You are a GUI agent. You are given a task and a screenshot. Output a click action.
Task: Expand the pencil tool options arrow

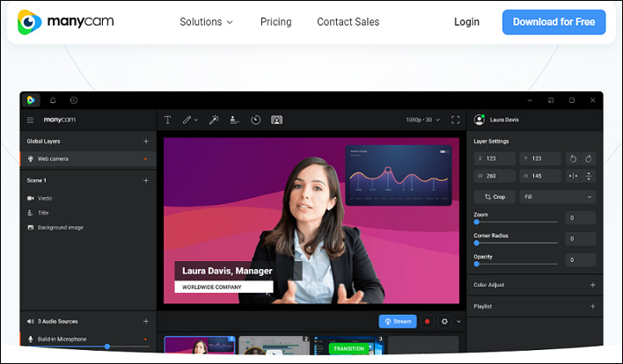pos(196,120)
